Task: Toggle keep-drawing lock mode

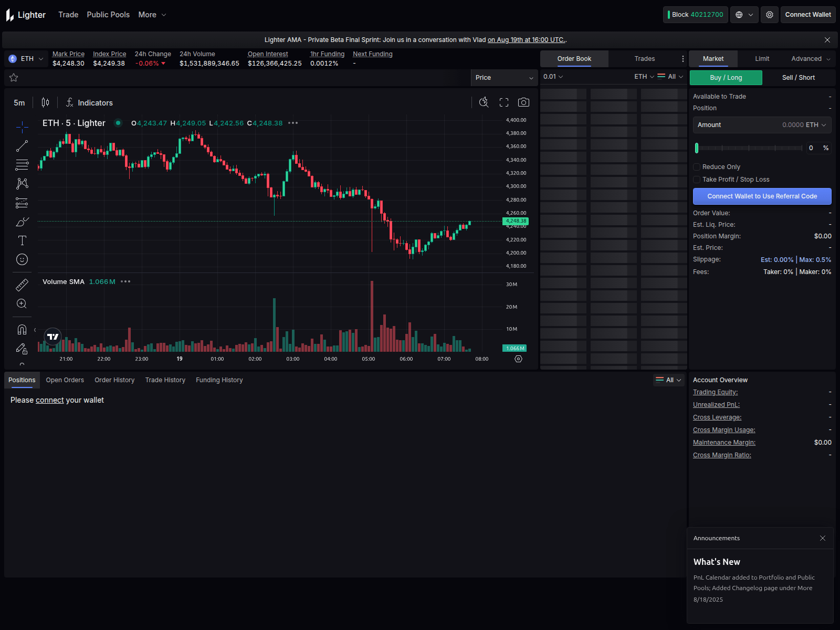Action: click(x=22, y=349)
